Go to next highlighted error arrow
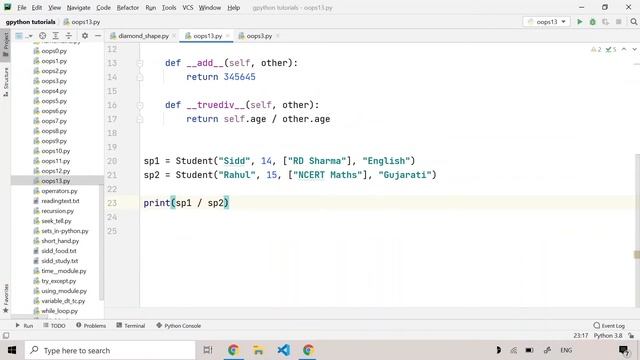Screen dimensions: 640x360 (634, 49)
